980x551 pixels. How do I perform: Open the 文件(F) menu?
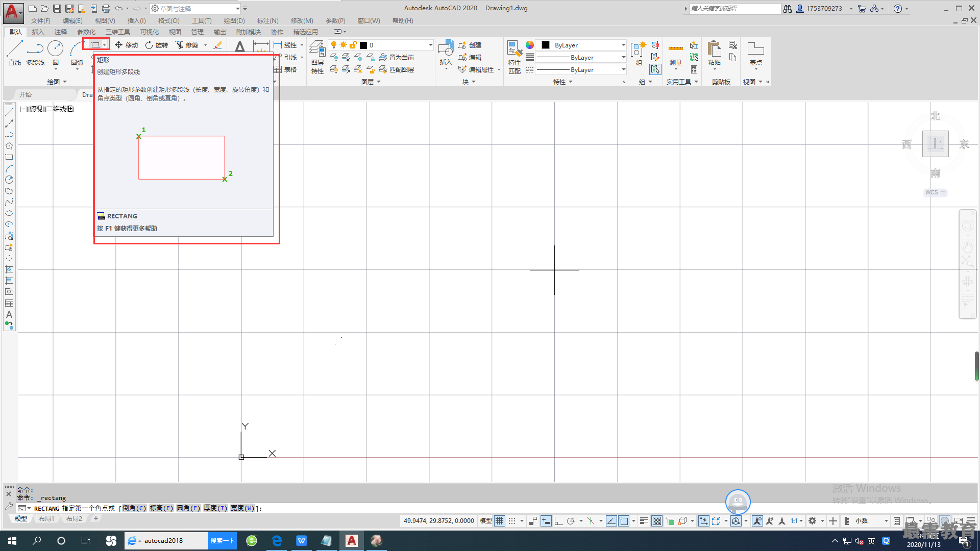(41, 20)
